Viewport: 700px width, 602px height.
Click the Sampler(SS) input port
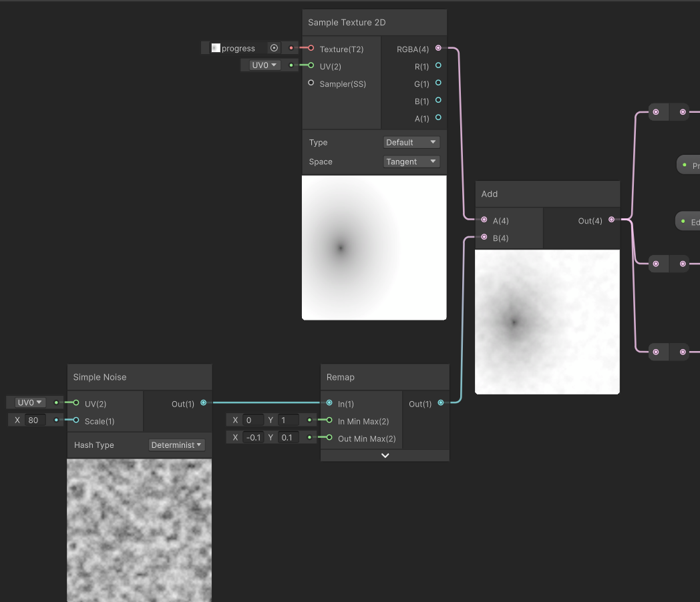[x=311, y=83]
